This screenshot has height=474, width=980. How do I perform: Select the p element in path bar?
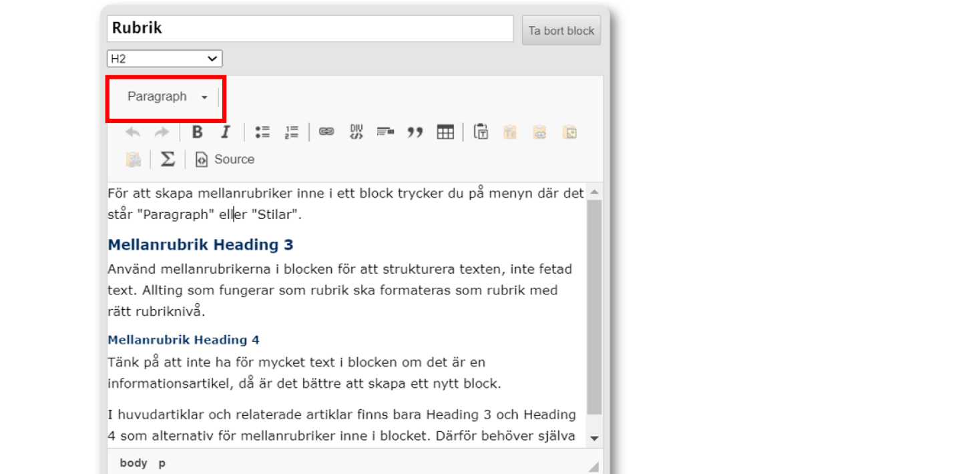pyautogui.click(x=162, y=463)
